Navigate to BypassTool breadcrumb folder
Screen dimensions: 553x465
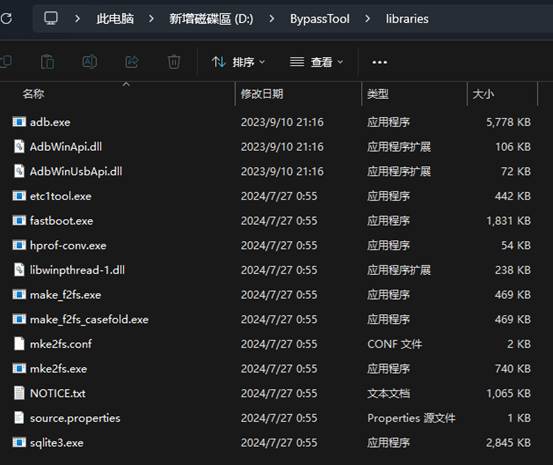320,19
